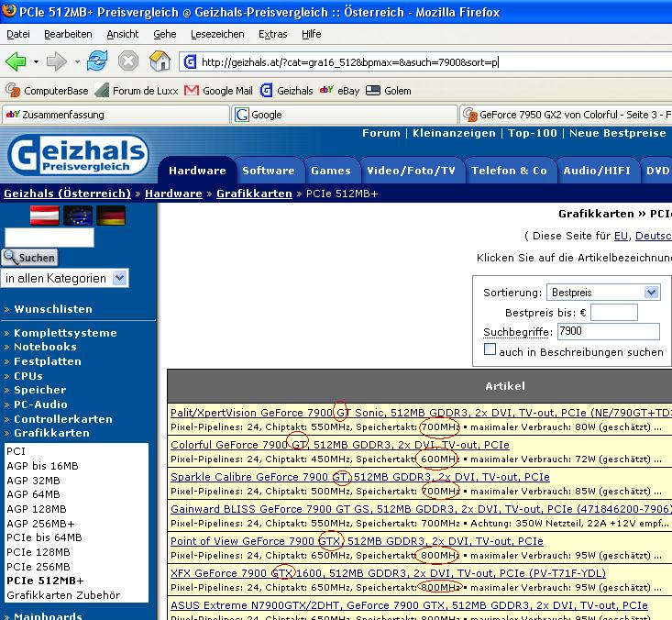Open Notebooks sidebar category

pyautogui.click(x=45, y=347)
